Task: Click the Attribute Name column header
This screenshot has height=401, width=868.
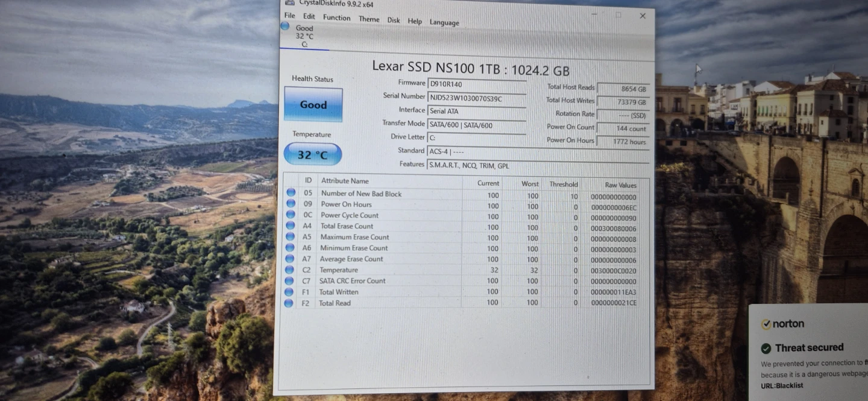Action: point(344,180)
